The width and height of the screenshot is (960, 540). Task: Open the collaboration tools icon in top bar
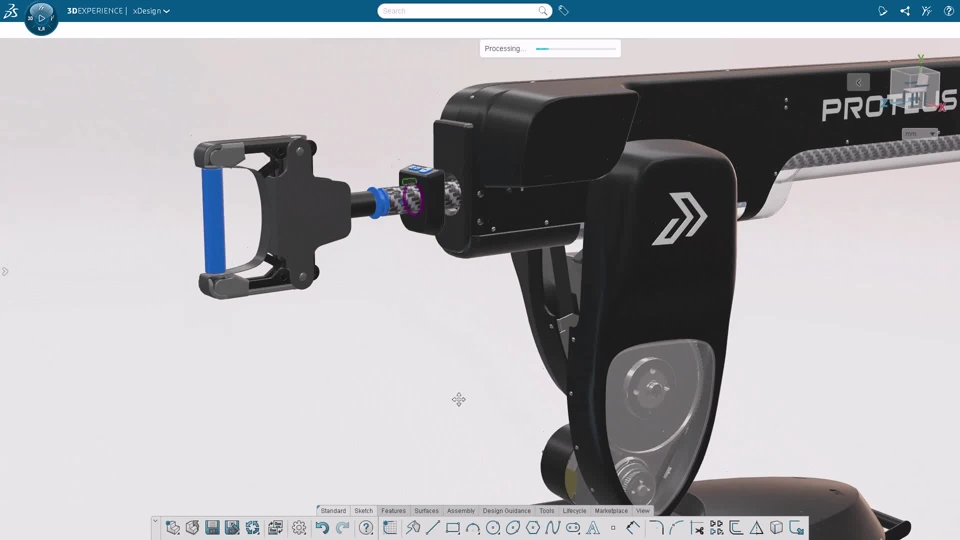pos(927,11)
